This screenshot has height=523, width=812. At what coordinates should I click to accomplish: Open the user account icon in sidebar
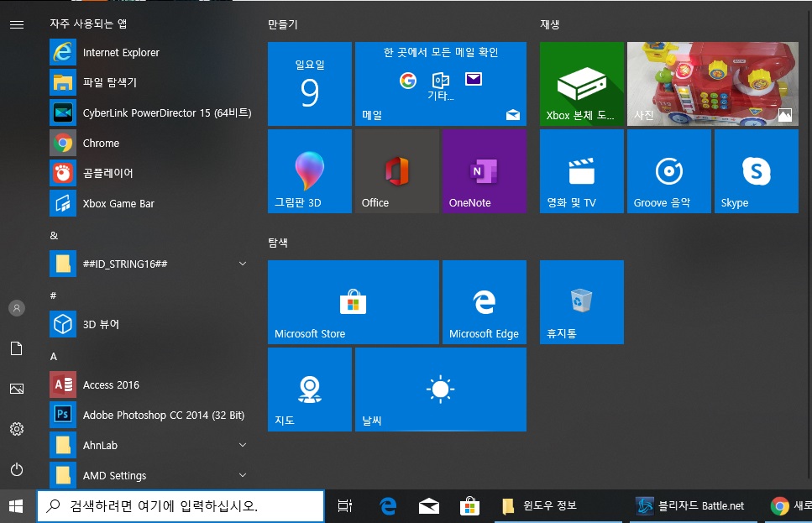(x=17, y=308)
